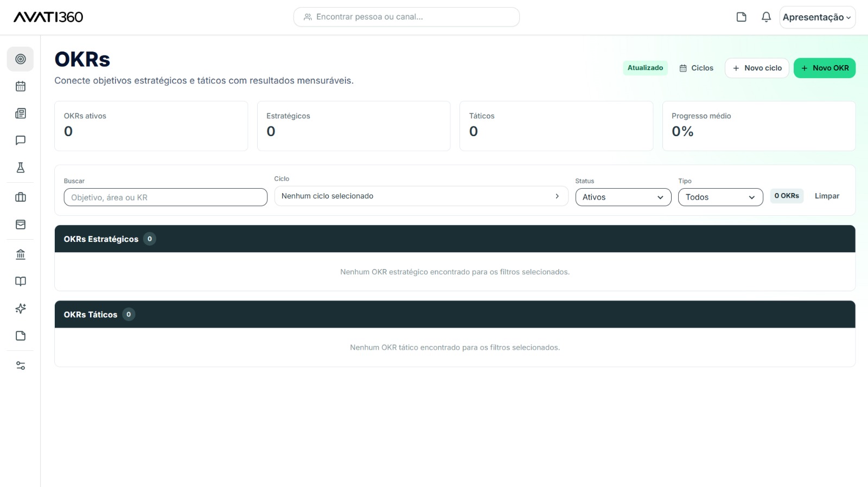
Task: Click the 'Conecte objetivos estratégicos' subtitle text
Action: click(204, 80)
